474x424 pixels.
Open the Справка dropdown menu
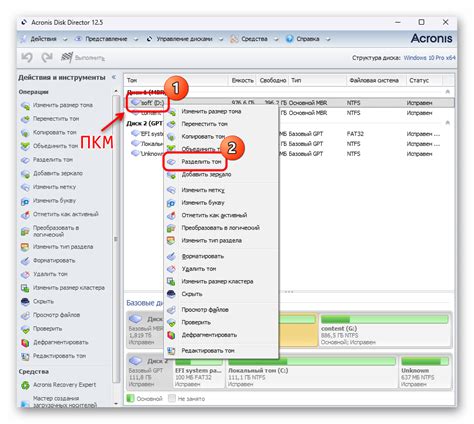[x=308, y=39]
